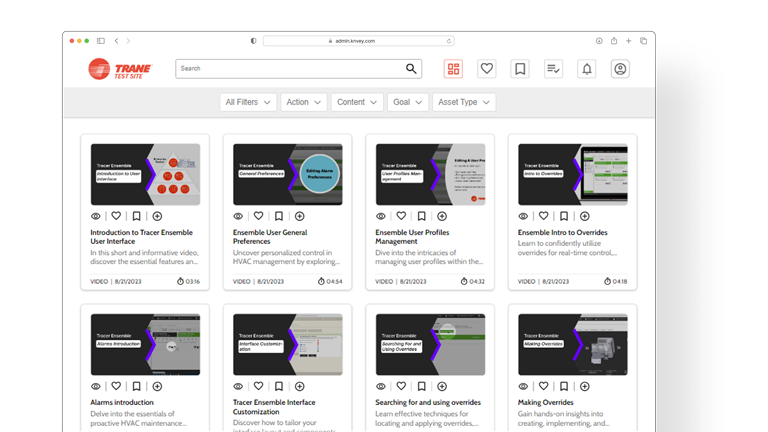768x432 pixels.
Task: Toggle watched eye on Introduction to Tracer Ensemble
Action: click(x=96, y=216)
